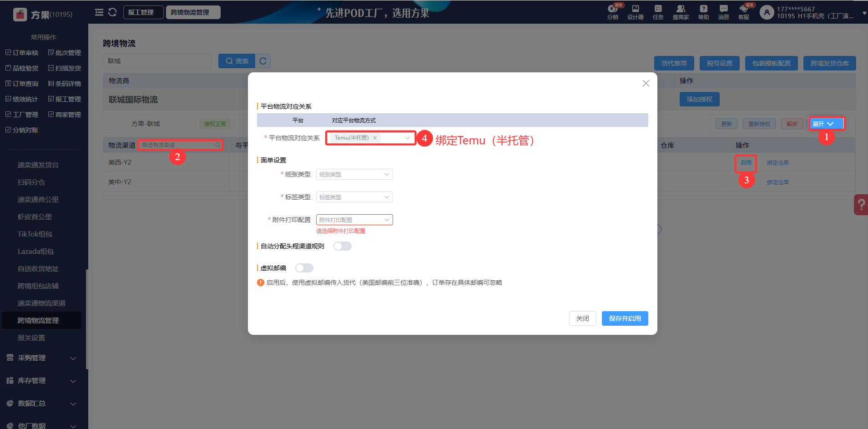Click the user avatar icon
This screenshot has width=868, height=429.
[767, 12]
